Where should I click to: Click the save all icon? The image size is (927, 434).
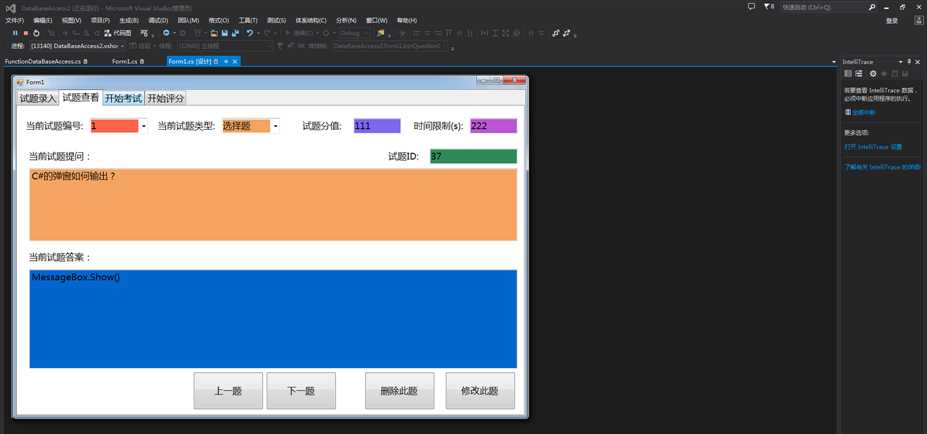point(235,33)
